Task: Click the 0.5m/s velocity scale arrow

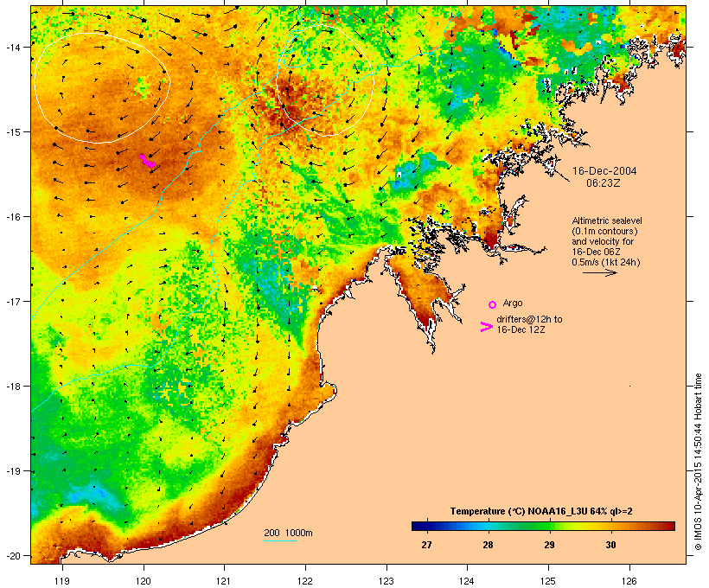Action: (x=599, y=272)
